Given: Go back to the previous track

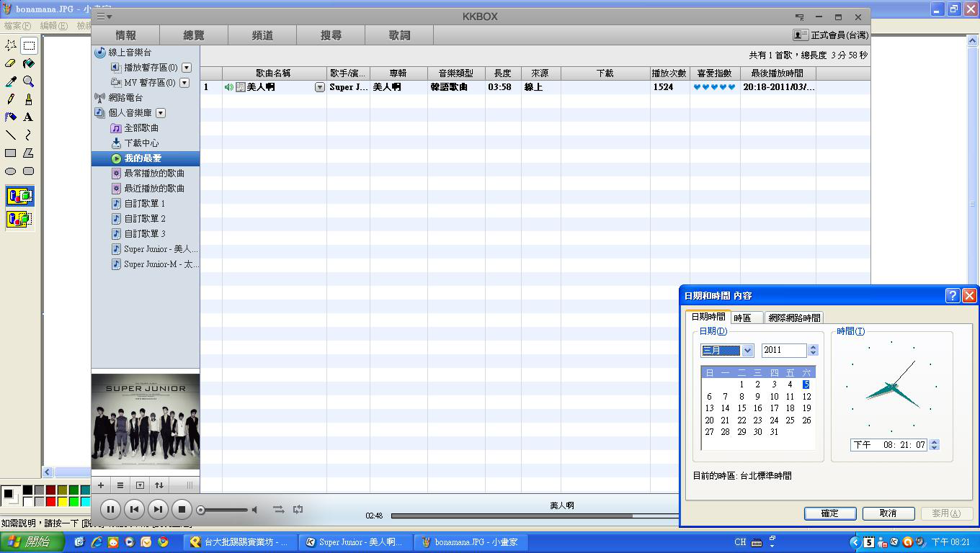Looking at the screenshot, I should [x=134, y=509].
